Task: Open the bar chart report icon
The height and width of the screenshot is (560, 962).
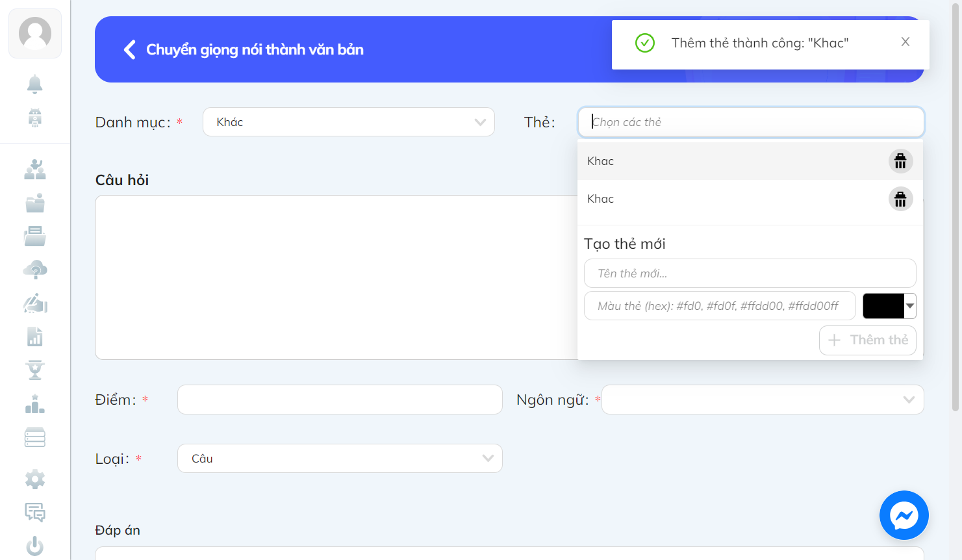Action: [x=35, y=337]
